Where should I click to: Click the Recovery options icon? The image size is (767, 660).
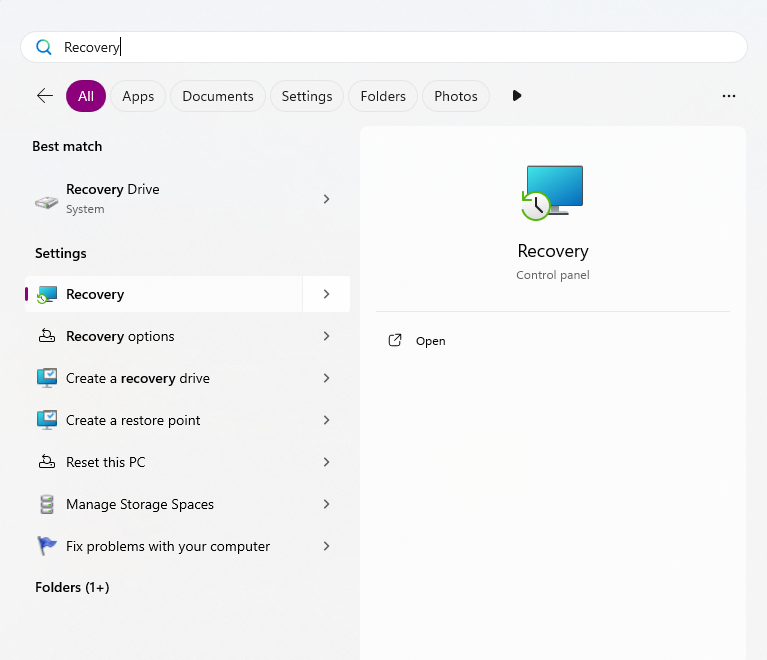[47, 336]
